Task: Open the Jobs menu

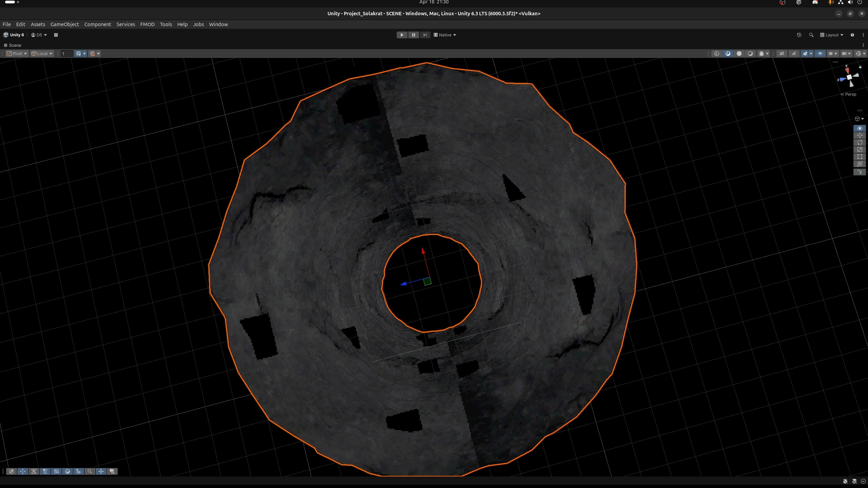Action: coord(198,24)
